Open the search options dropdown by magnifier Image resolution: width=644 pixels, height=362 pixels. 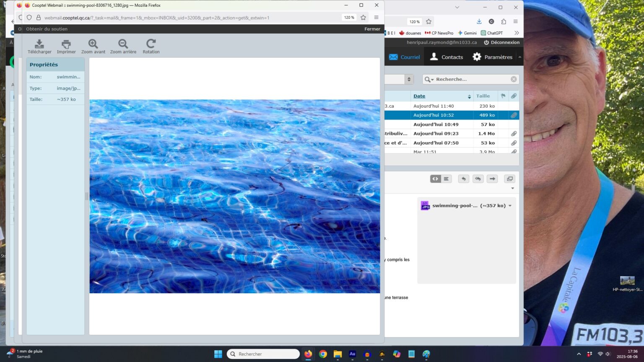coord(429,80)
